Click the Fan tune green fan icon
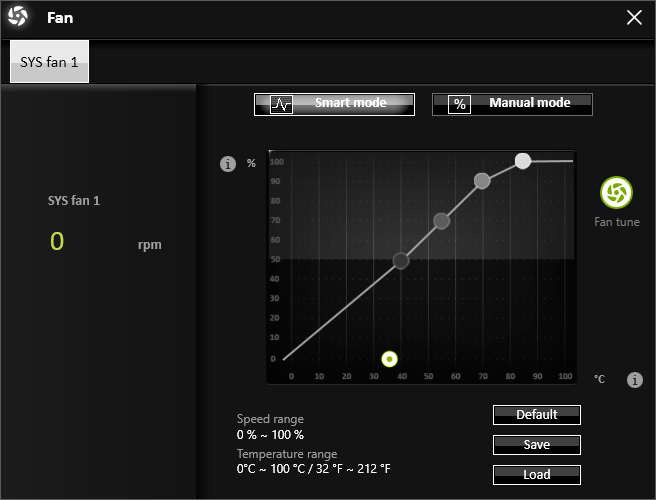Viewport: 656px width, 500px height. coord(616,192)
